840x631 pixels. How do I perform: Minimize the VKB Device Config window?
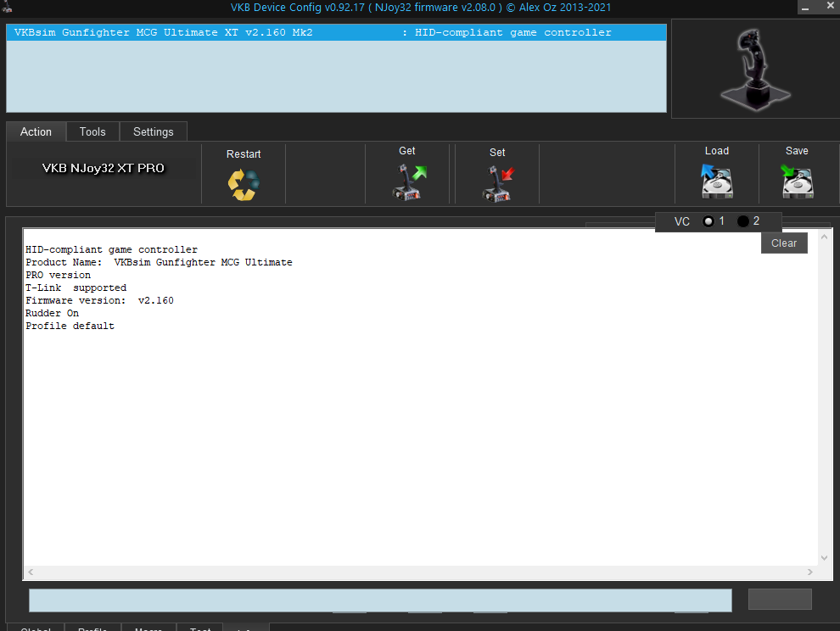point(805,7)
